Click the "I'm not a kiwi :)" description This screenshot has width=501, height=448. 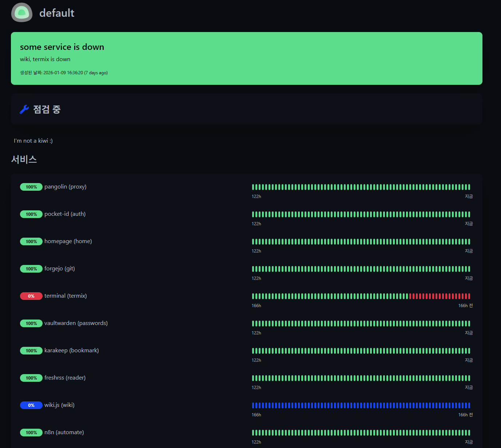tap(33, 141)
